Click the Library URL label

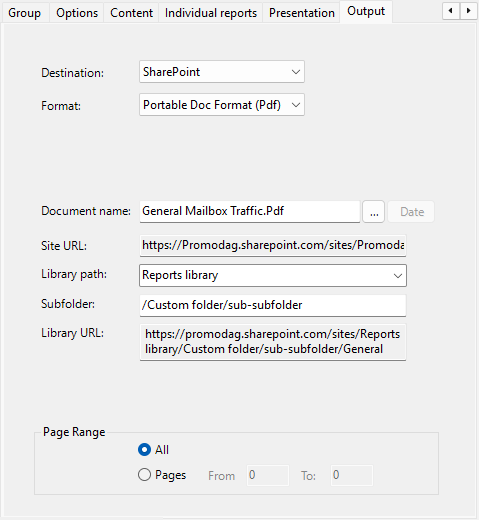[x=72, y=333]
